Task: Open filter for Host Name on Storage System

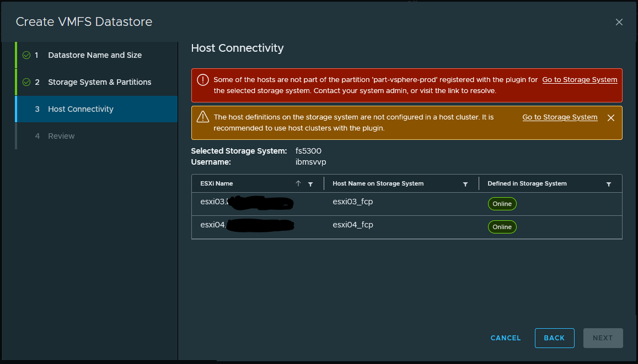Action: click(465, 184)
